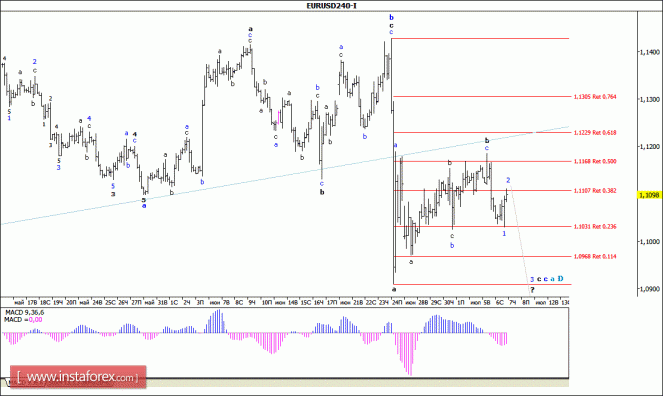Screen dimensions: 663x396
Task: Pick the 1,1168 Ret 0,500 retracement label
Action: click(x=595, y=161)
